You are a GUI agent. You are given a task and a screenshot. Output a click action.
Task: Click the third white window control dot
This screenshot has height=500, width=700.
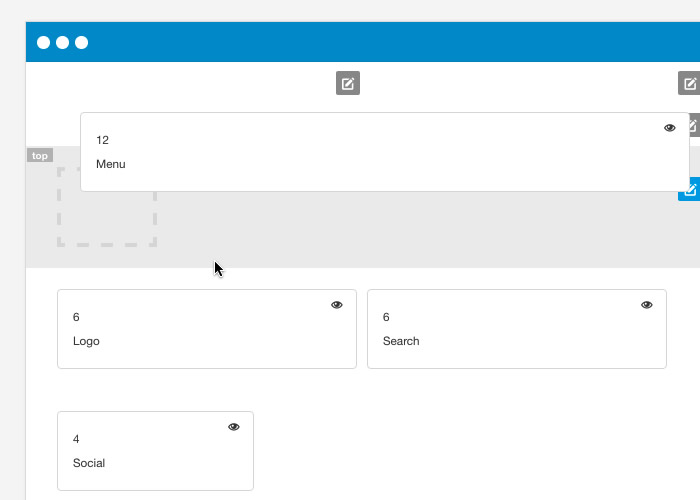pos(82,42)
